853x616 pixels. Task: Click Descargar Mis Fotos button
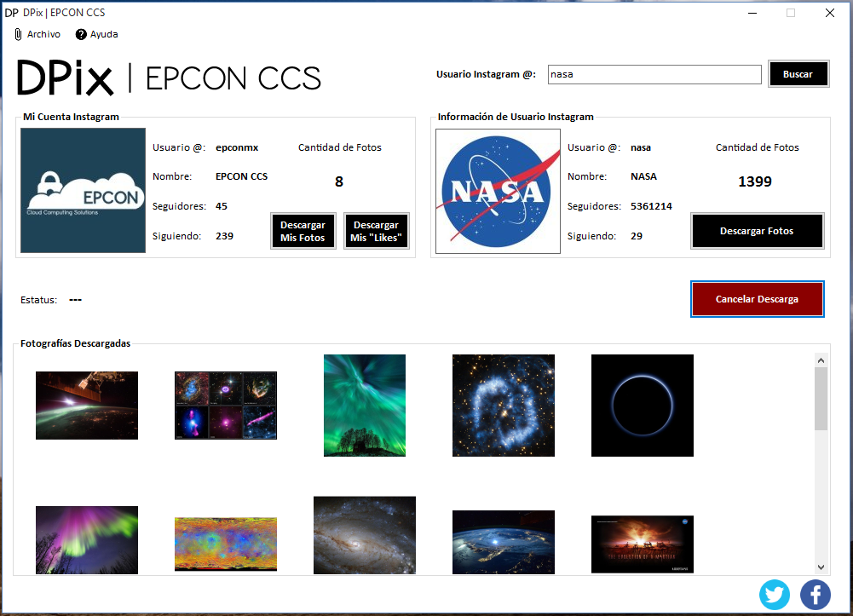[303, 231]
